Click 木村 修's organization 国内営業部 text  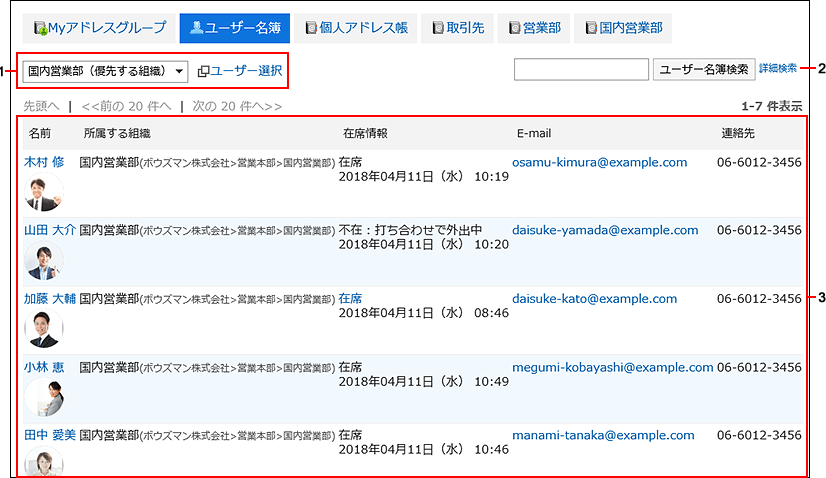[x=109, y=162]
